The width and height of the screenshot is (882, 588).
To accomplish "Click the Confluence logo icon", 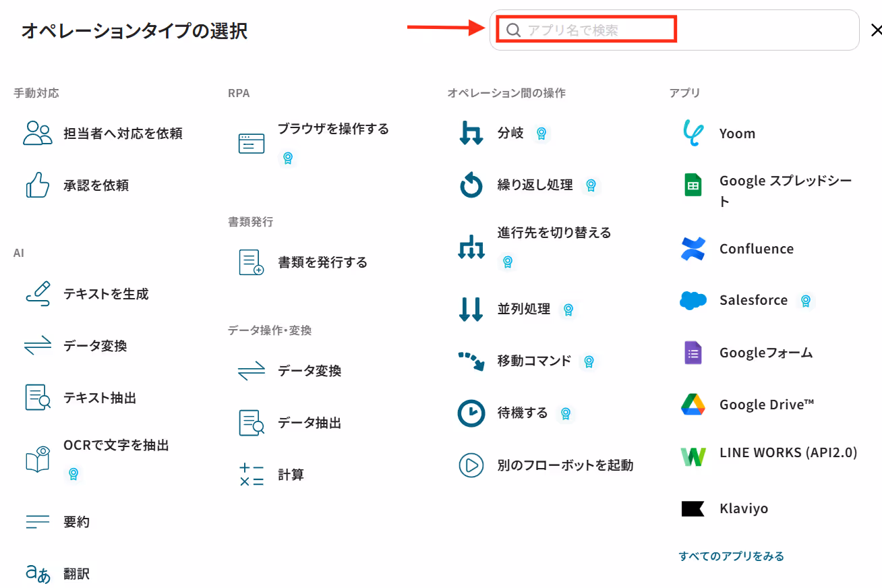I will tap(693, 249).
